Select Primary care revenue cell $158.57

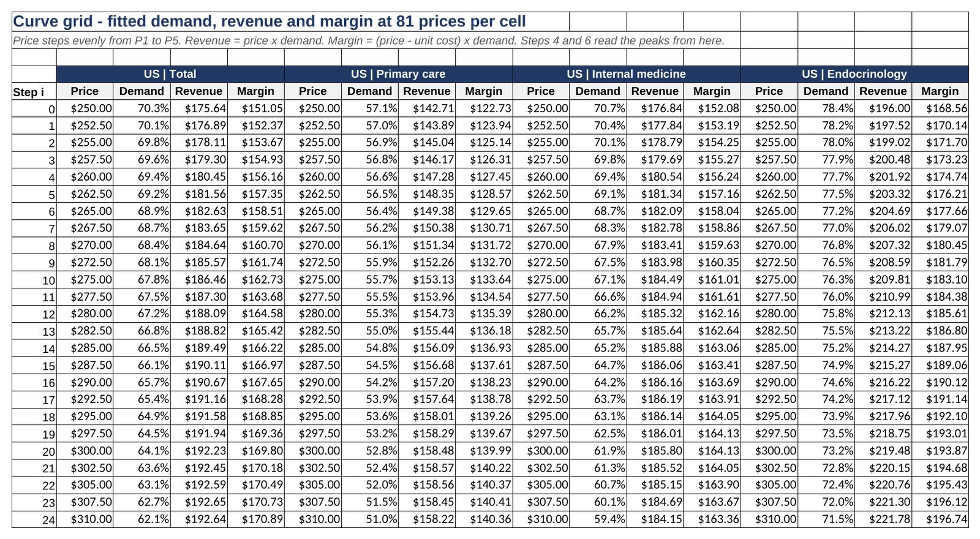(x=427, y=468)
